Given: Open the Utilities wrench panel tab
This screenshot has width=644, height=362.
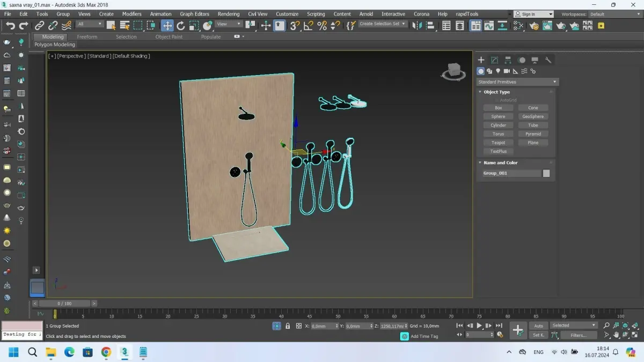Looking at the screenshot, I should pyautogui.click(x=548, y=60).
